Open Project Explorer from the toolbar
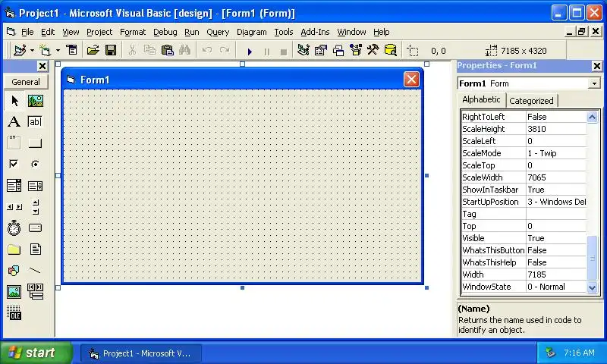 click(x=303, y=50)
